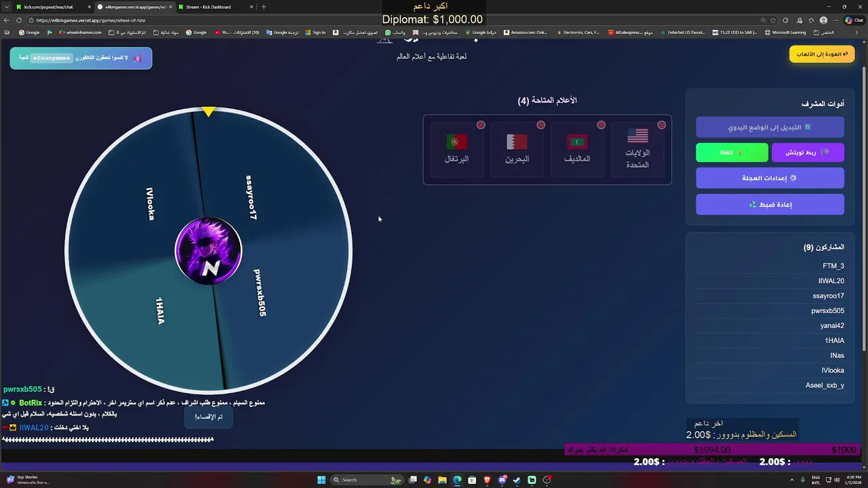
Task: Click the yellow wheel pointer marker
Action: [x=208, y=110]
